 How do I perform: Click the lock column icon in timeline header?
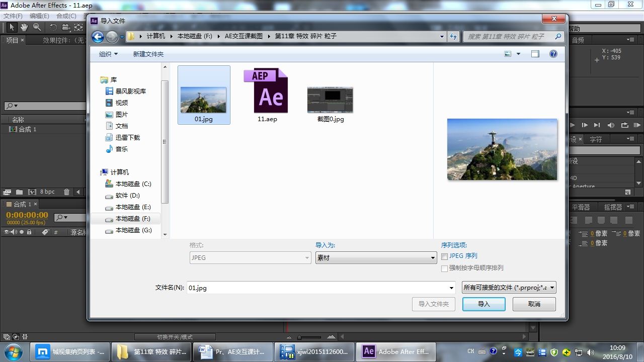coord(29,232)
